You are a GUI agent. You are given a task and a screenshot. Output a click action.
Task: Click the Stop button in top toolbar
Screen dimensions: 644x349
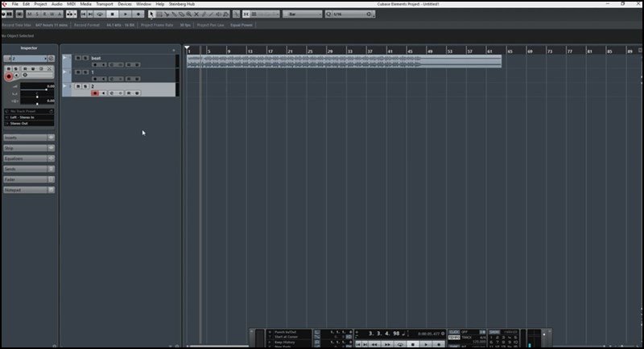pyautogui.click(x=113, y=14)
